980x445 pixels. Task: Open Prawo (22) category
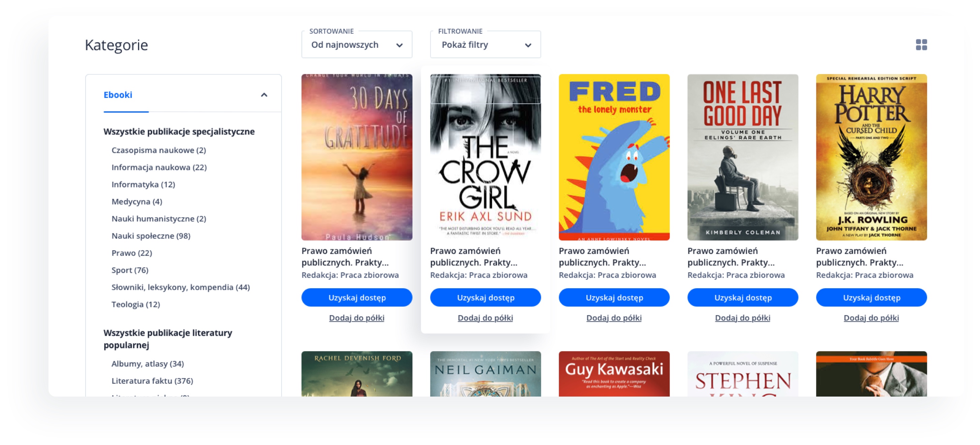pyautogui.click(x=132, y=253)
